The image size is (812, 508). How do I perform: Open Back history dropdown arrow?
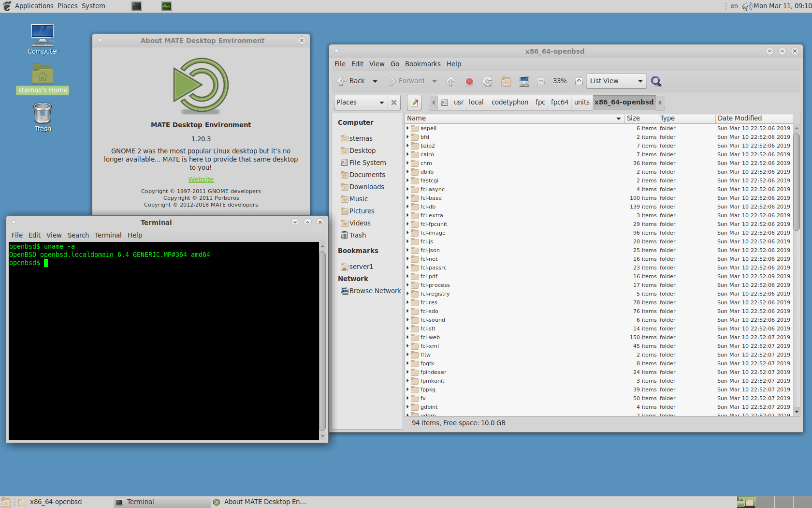coord(375,81)
